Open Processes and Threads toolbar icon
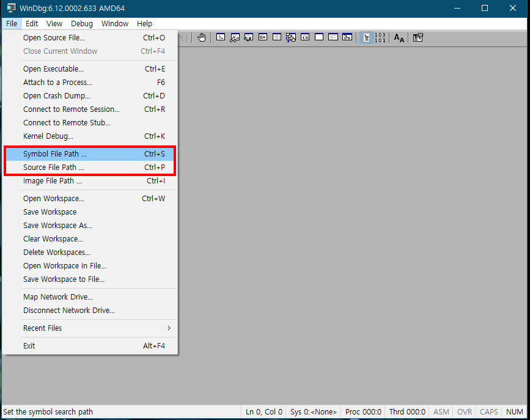530x420 pixels. click(x=333, y=37)
